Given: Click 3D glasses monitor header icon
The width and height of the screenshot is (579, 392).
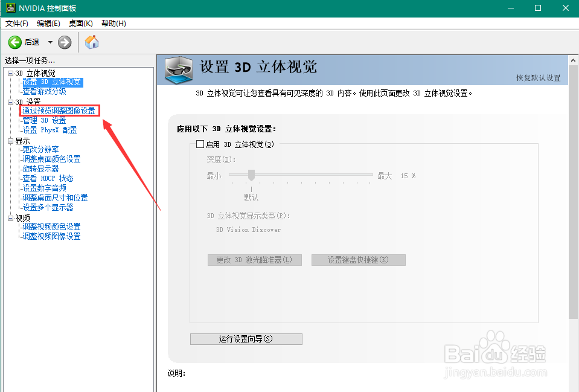Looking at the screenshot, I should click(x=179, y=70).
